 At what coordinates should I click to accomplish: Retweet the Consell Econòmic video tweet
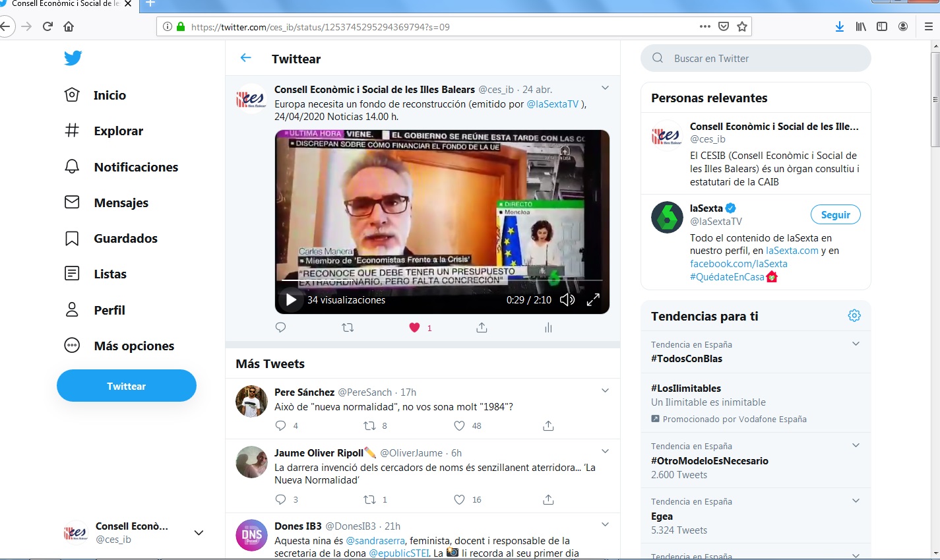[x=348, y=328]
